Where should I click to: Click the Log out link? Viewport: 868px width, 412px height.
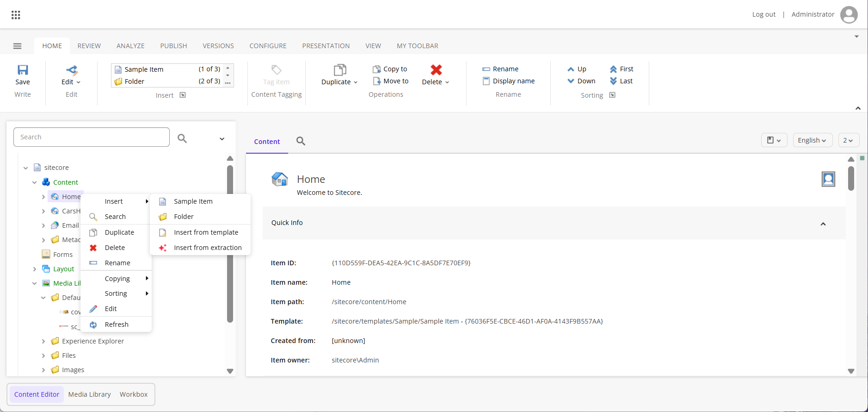763,14
